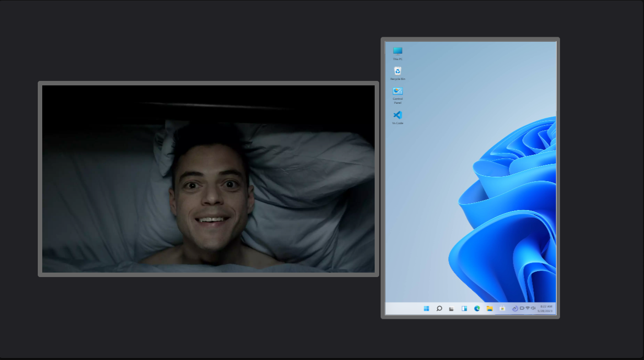Click the purple moon tray icon
Screen dimensions: 644x360
pos(515,308)
